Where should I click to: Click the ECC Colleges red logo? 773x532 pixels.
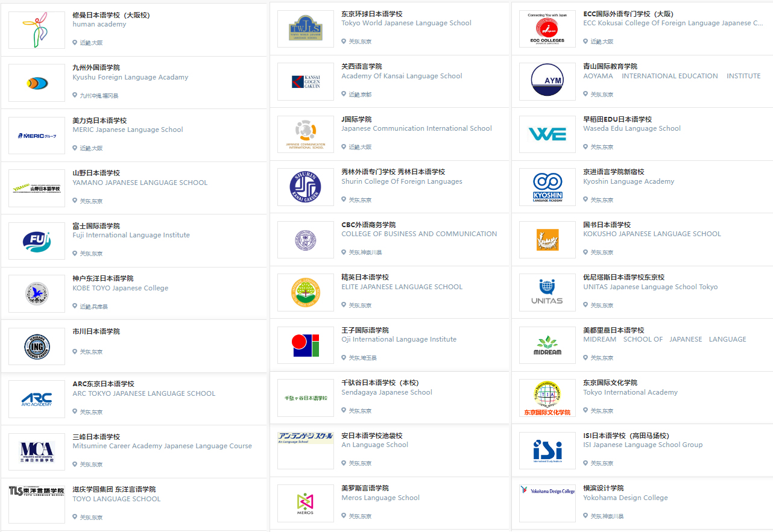click(547, 29)
